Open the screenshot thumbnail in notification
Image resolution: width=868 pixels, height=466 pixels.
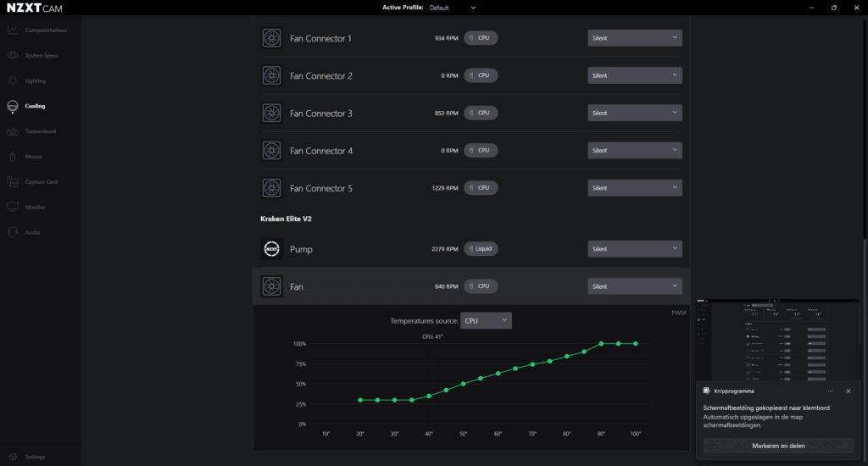778,340
